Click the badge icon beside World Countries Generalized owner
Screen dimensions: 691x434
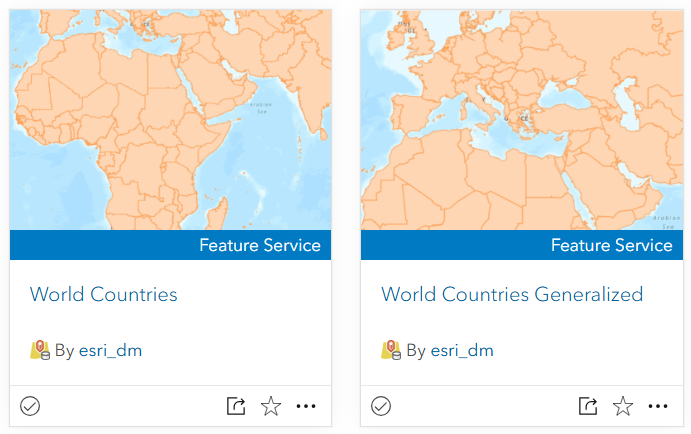click(x=391, y=350)
